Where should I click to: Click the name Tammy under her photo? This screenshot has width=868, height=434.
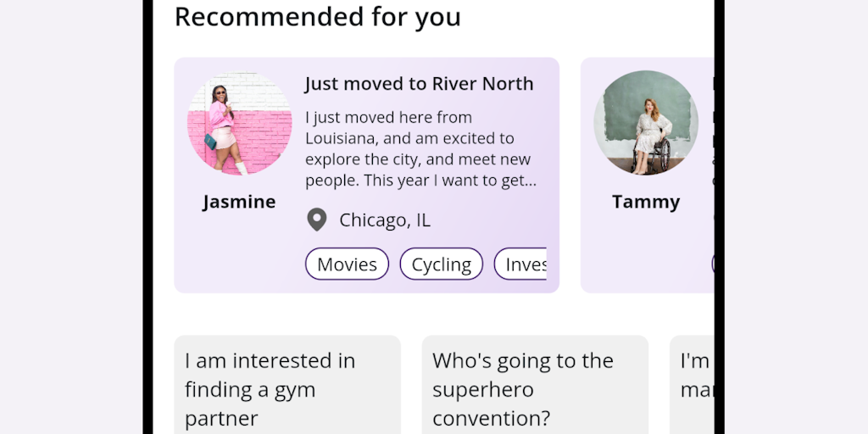click(646, 202)
